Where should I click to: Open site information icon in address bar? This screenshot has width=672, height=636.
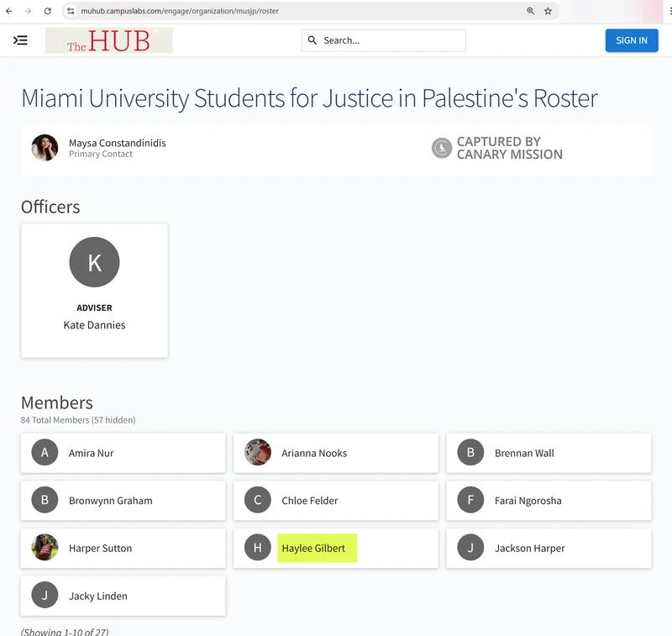point(71,11)
